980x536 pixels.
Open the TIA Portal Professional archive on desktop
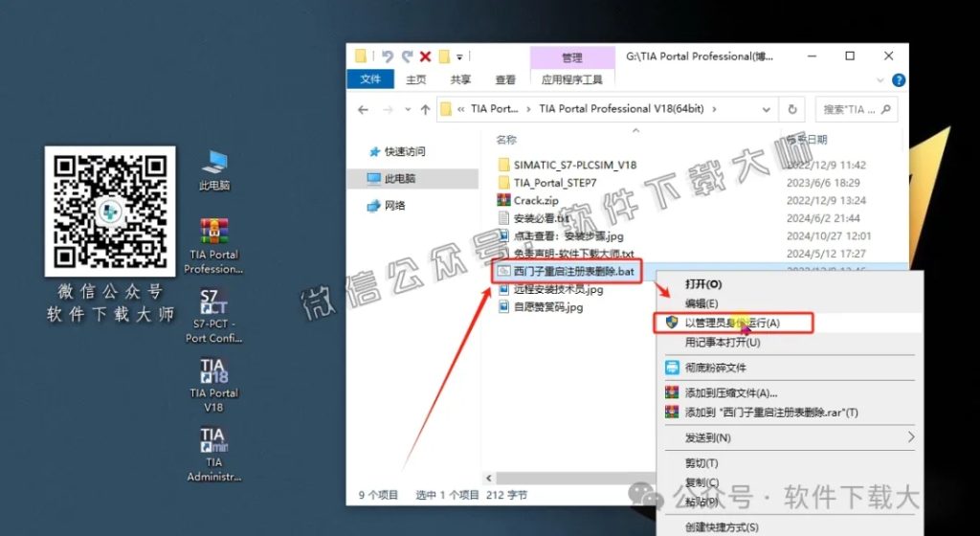click(213, 246)
